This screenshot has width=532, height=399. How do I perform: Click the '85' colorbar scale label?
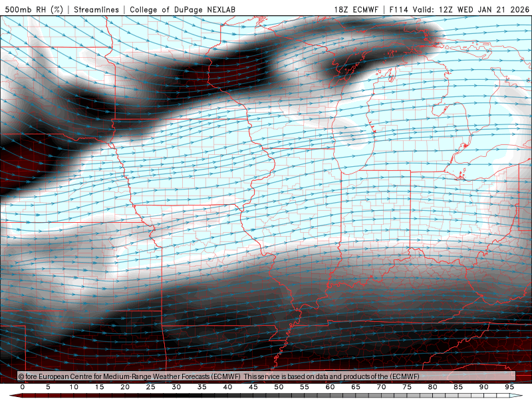(x=458, y=387)
